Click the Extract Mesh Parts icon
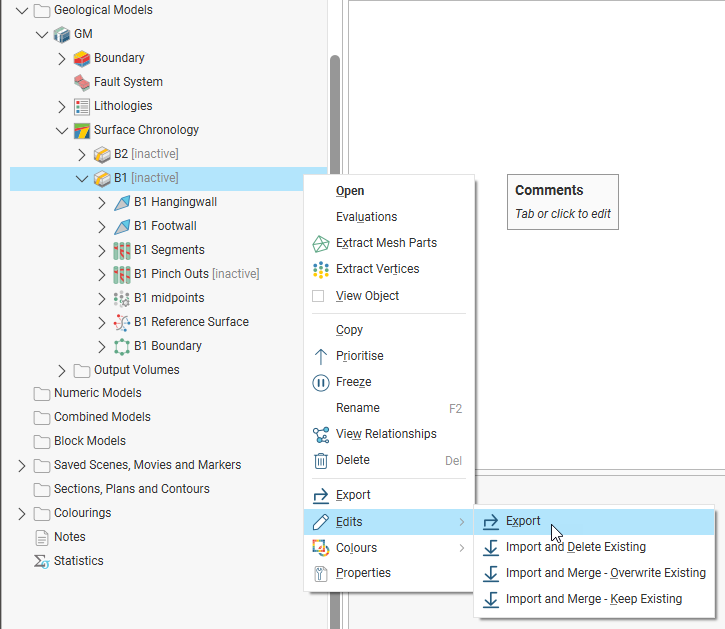 pos(320,243)
